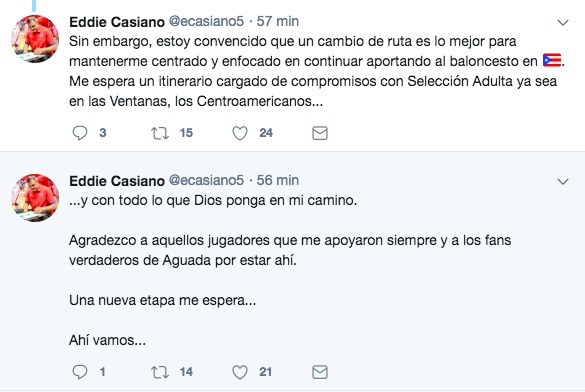The image size is (585, 392).
Task: Click @ecasiano5 handle in first tweet
Action: (206, 21)
